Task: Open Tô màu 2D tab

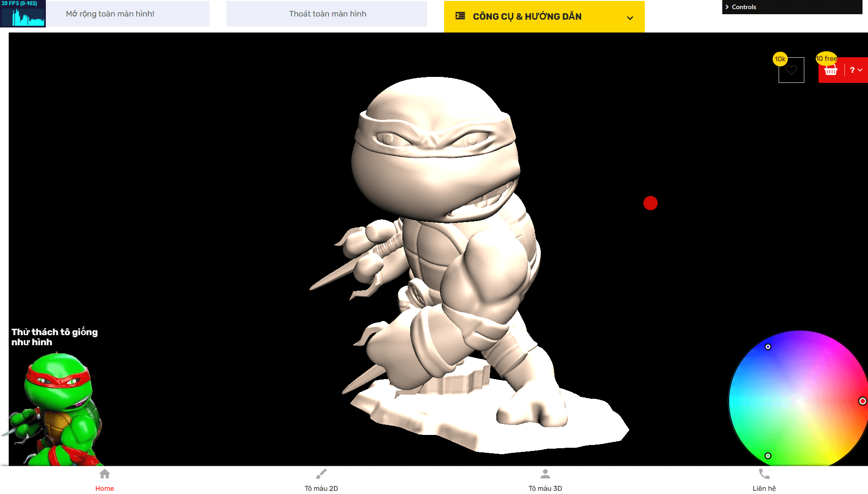Action: (x=321, y=480)
